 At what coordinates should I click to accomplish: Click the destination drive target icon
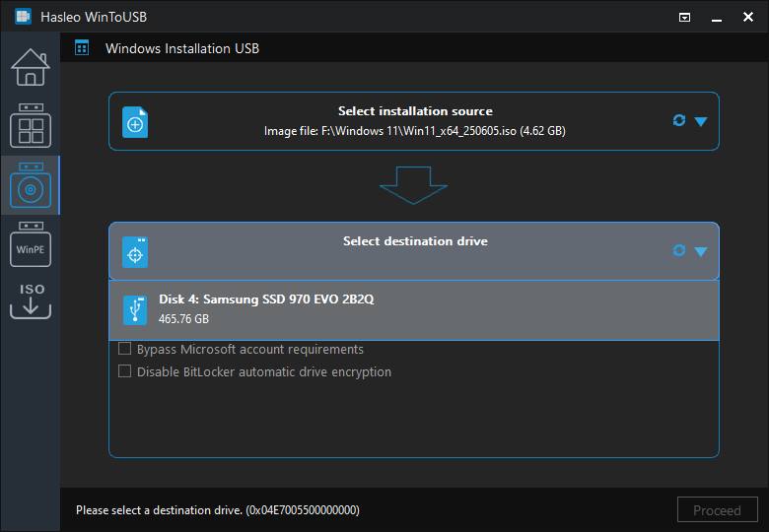click(135, 252)
